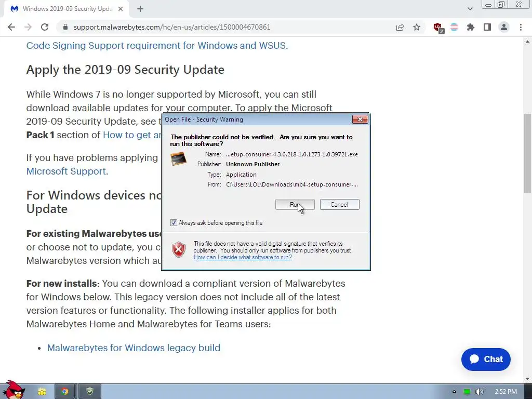Click the padlock site info icon
532x399 pixels.
pos(65,27)
